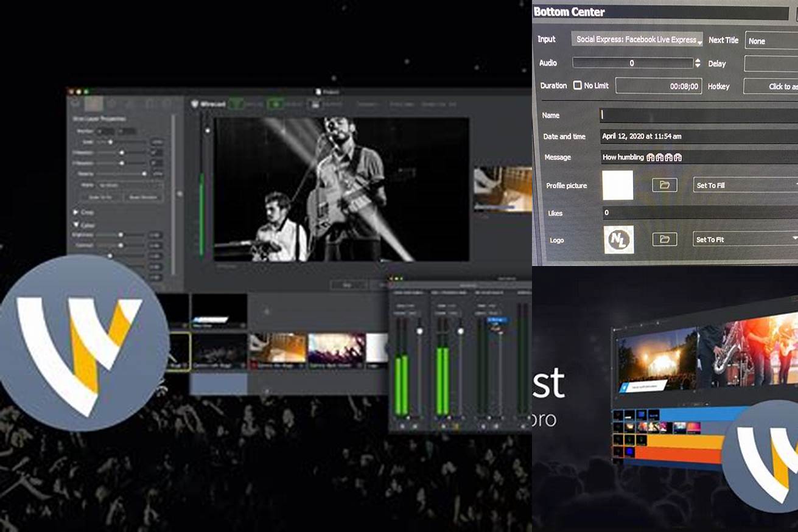This screenshot has height=532, width=798.
Task: Select the Date and time field
Action: click(x=699, y=136)
